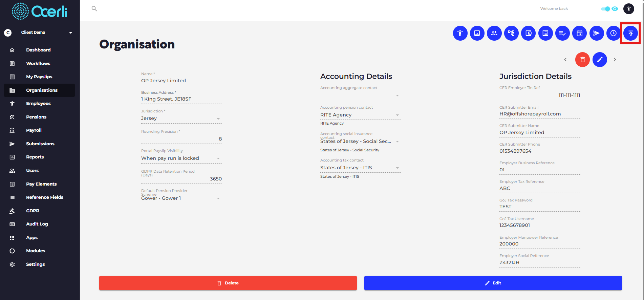Open Employees in the sidebar
The image size is (644, 300).
pos(39,104)
